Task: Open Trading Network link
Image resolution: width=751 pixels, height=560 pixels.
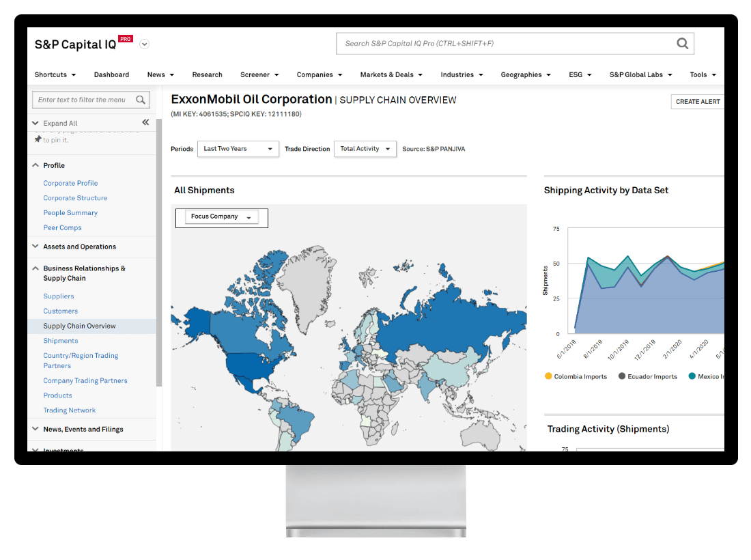Action: (70, 410)
